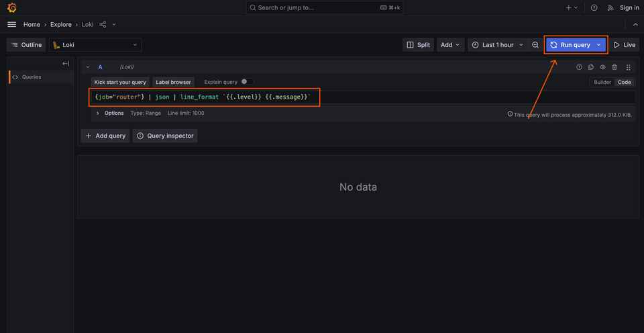Open the Last 1 hour time picker
Screen dimensions: 644x333
coord(498,45)
